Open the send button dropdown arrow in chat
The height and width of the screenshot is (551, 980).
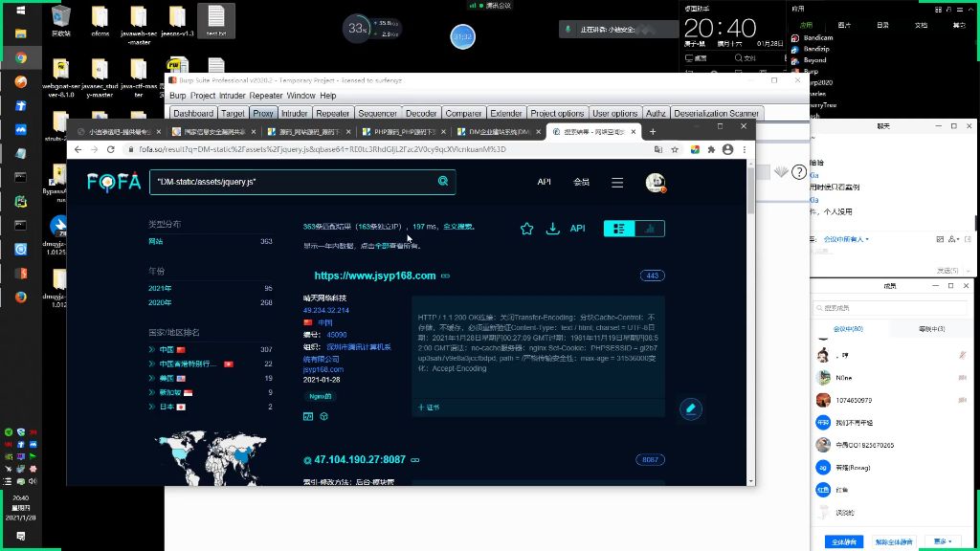(969, 271)
